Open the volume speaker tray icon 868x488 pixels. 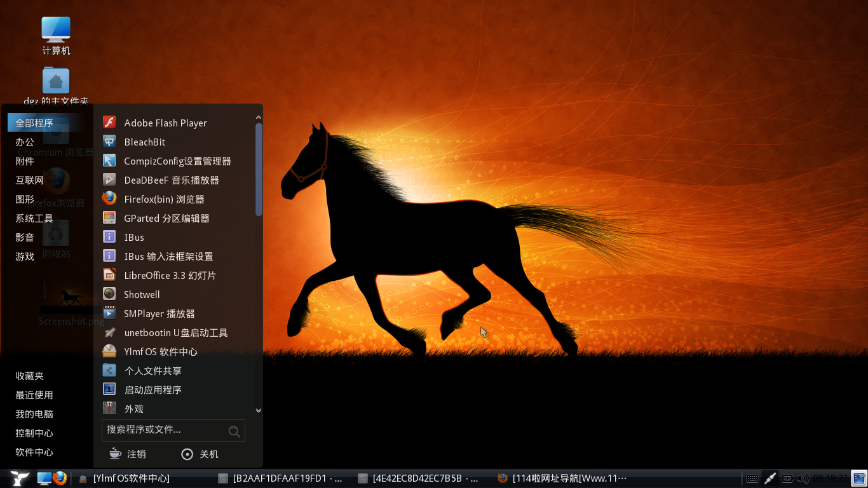(x=803, y=478)
